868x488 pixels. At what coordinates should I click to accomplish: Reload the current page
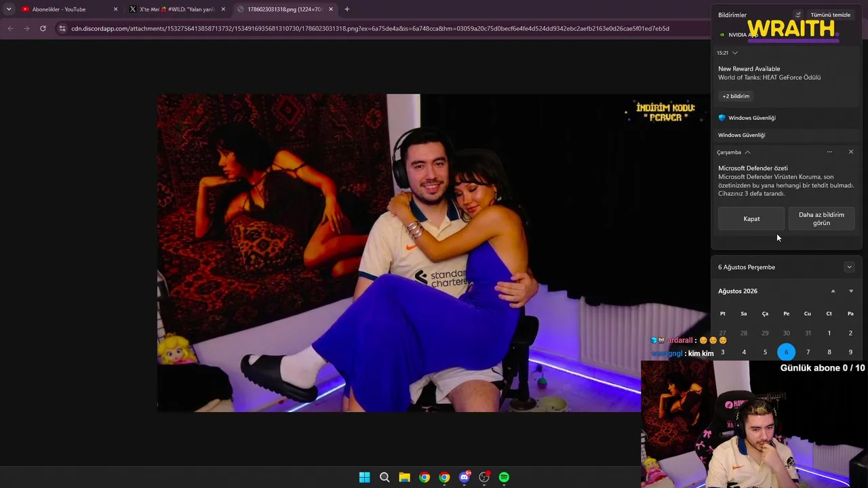43,28
